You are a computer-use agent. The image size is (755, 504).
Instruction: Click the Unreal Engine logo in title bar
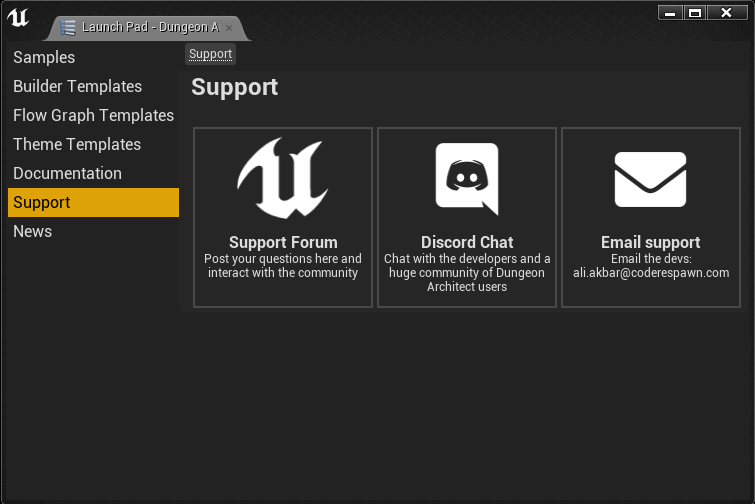coord(18,18)
